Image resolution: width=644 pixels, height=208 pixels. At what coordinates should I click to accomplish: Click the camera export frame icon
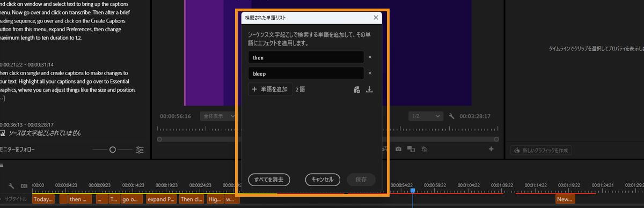(398, 149)
